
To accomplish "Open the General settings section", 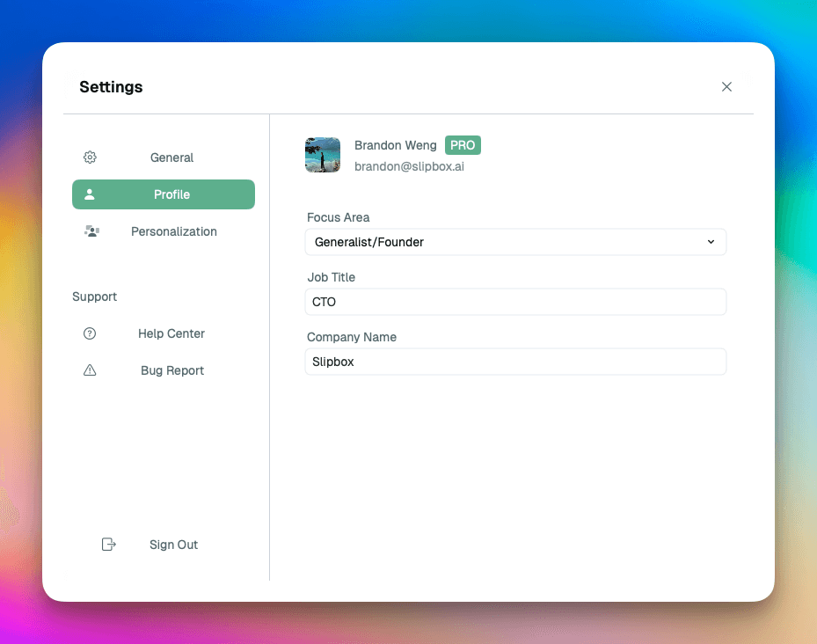I will point(164,157).
